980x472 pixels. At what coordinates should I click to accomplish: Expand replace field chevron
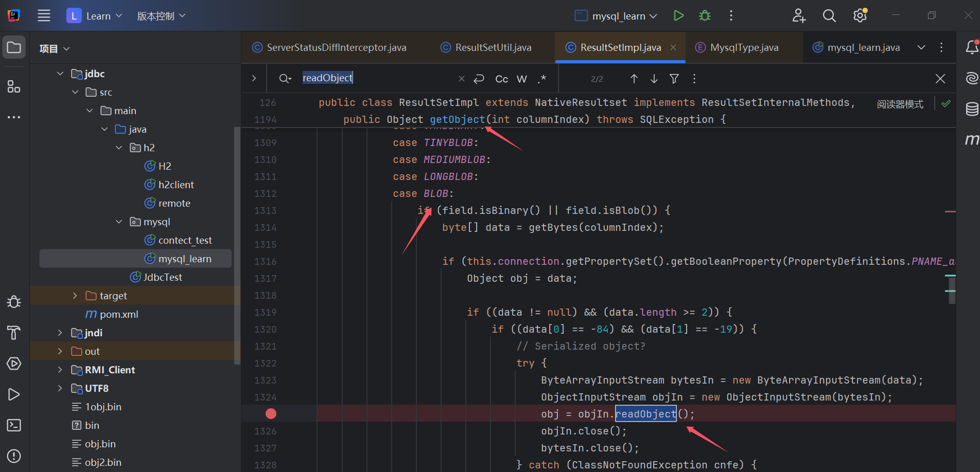254,78
